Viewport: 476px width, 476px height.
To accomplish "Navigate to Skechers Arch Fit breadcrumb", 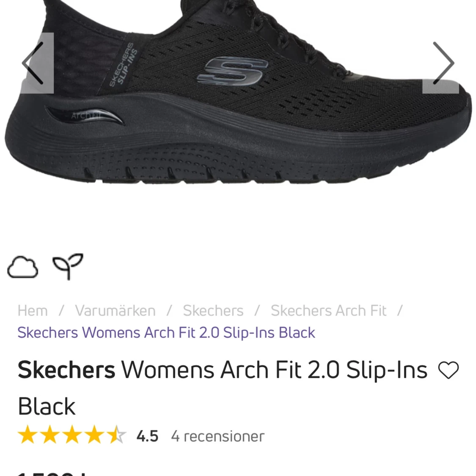I will 328,311.
